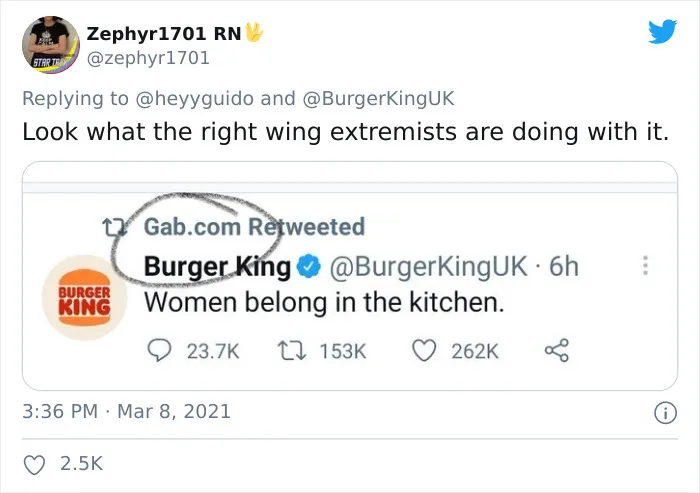Open the Burger King logo avatar
The image size is (700, 493).
[84, 297]
